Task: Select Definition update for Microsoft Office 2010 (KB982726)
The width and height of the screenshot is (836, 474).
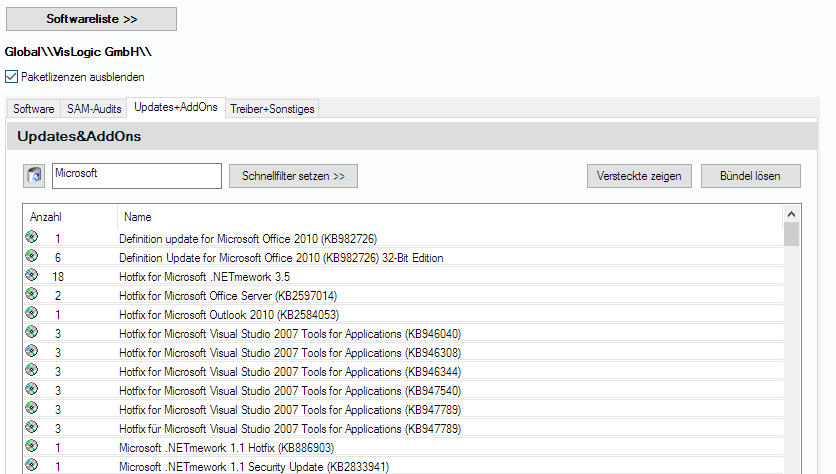Action: point(248,239)
